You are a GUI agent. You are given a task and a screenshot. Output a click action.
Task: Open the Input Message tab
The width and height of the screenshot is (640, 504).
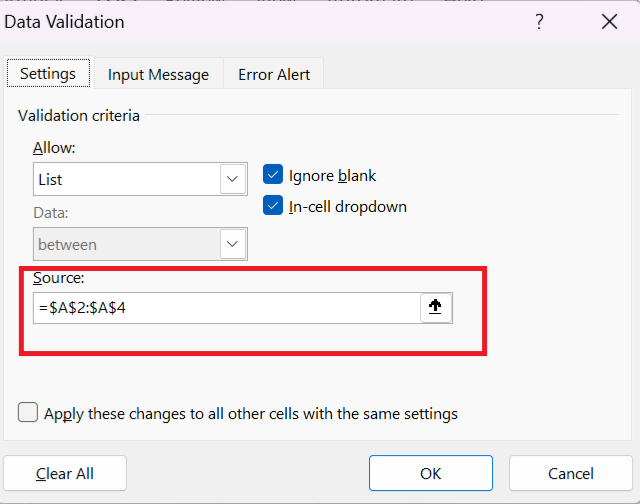coord(158,74)
